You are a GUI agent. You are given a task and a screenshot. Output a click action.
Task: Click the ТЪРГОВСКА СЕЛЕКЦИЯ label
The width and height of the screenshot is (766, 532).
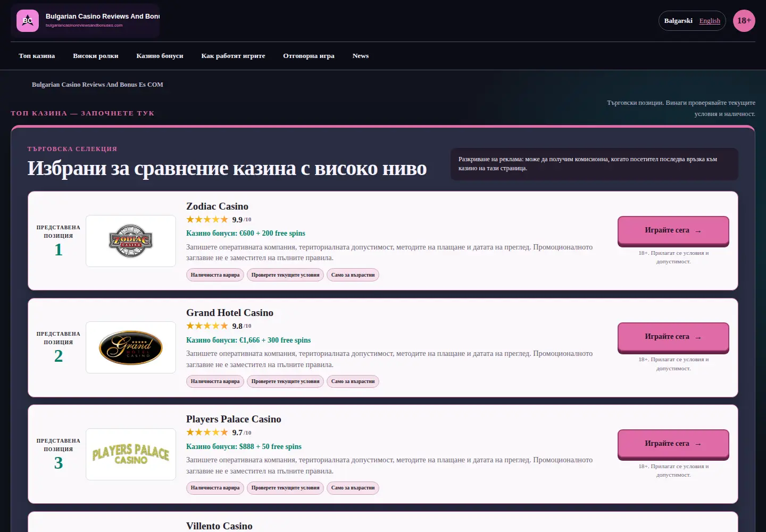point(72,149)
